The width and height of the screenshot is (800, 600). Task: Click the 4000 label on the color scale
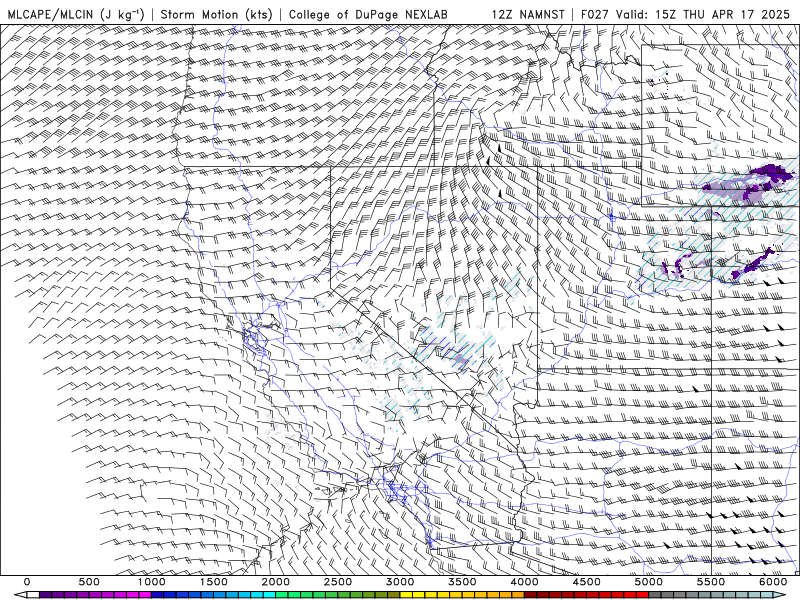pyautogui.click(x=525, y=582)
